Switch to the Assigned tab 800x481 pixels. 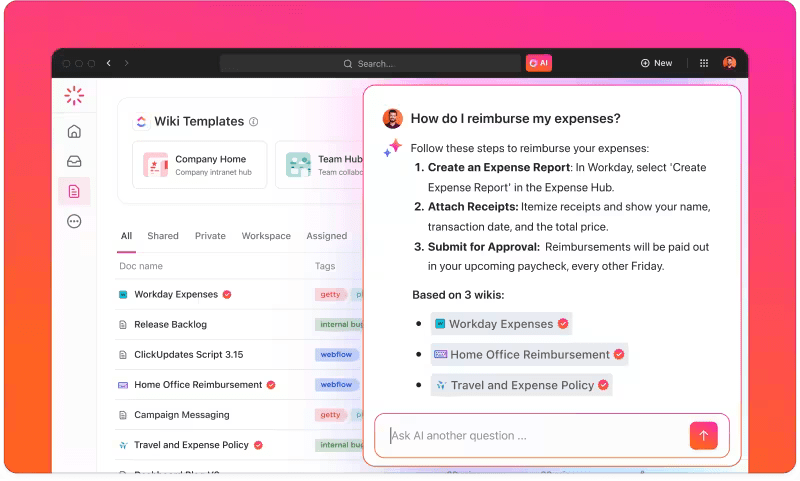[327, 236]
